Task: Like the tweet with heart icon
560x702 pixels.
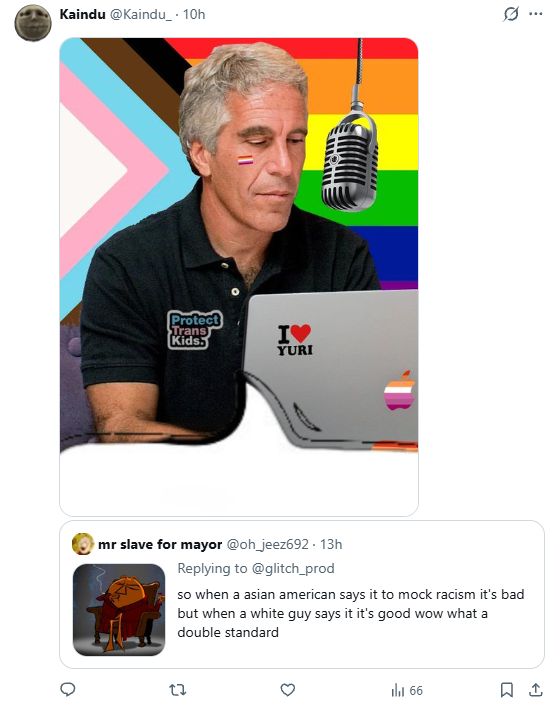Action: point(287,690)
